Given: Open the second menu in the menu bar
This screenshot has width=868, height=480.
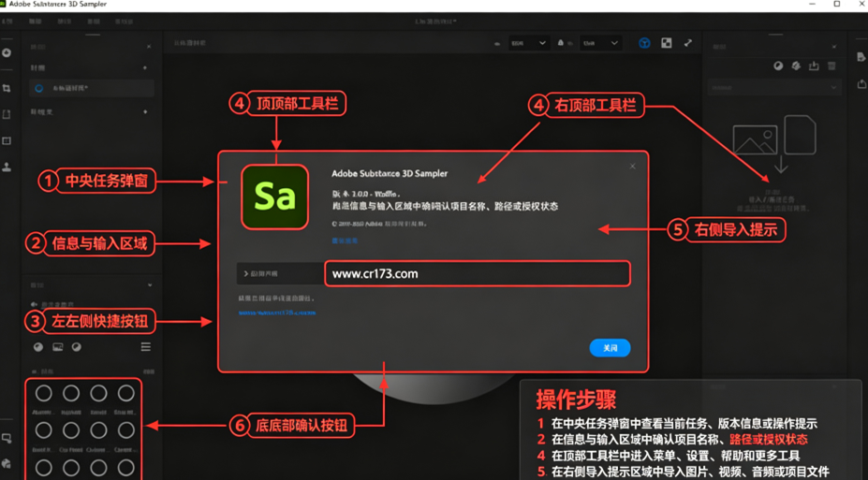Looking at the screenshot, I should click(35, 22).
